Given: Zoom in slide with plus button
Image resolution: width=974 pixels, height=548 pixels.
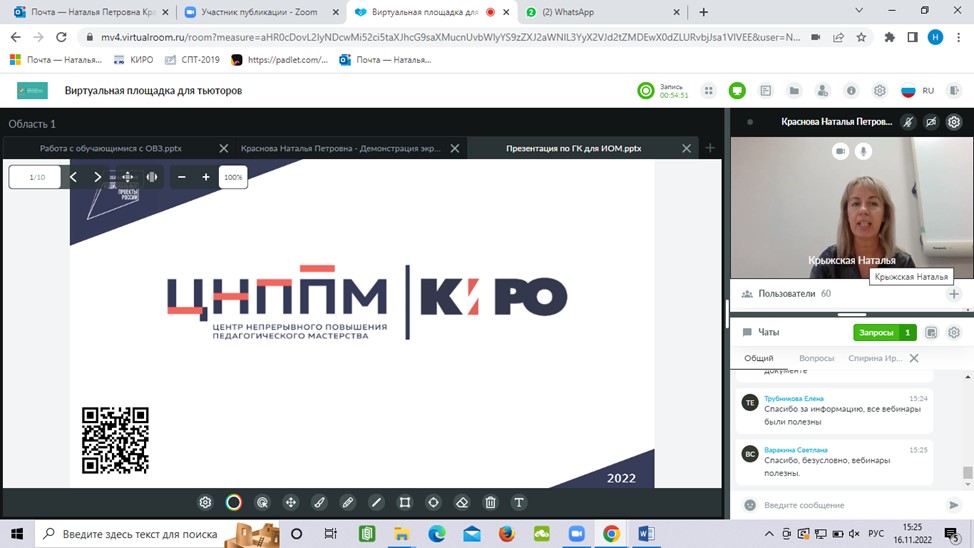Looking at the screenshot, I should point(206,177).
